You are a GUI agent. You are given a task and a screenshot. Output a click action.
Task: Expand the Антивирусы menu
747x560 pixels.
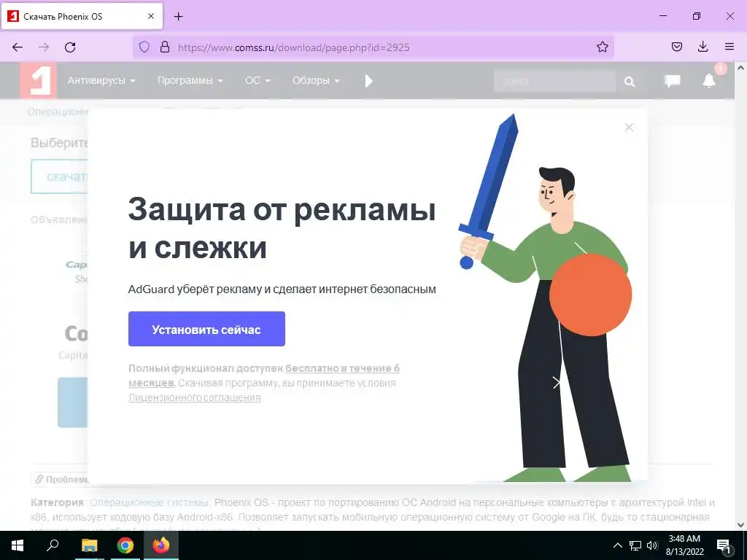[x=101, y=80]
